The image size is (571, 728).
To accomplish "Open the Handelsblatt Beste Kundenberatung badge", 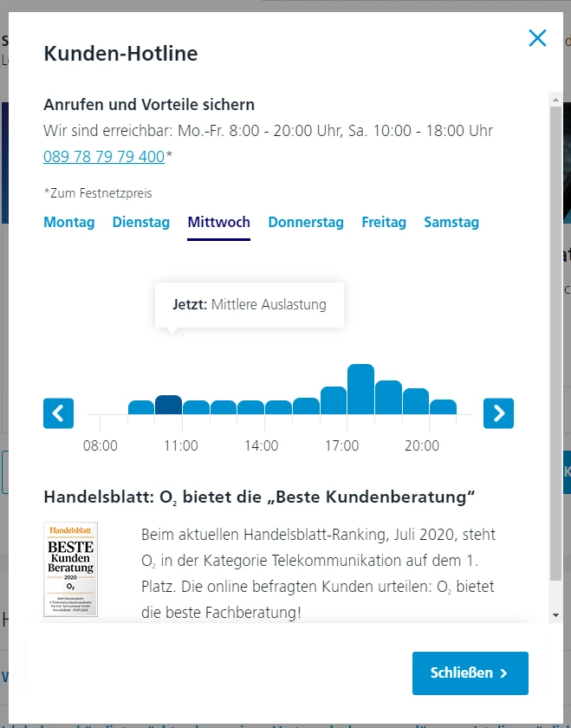I will click(x=70, y=569).
